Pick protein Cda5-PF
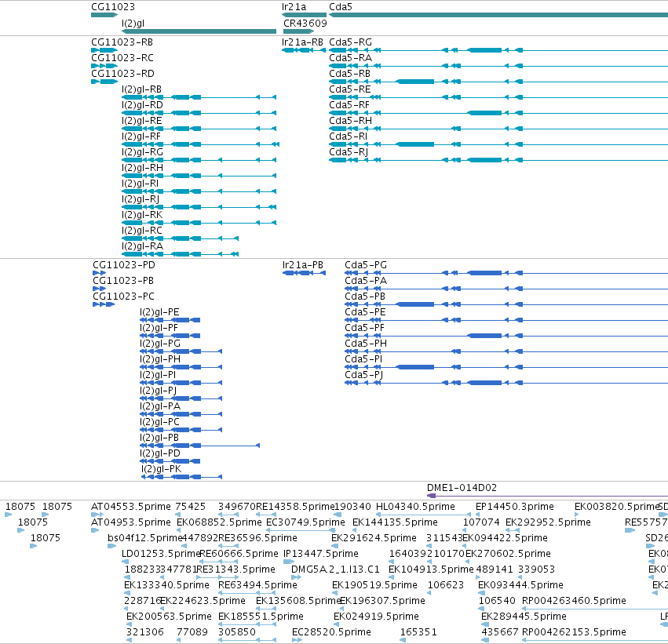Image resolution: width=668 pixels, height=644 pixels. [365, 328]
